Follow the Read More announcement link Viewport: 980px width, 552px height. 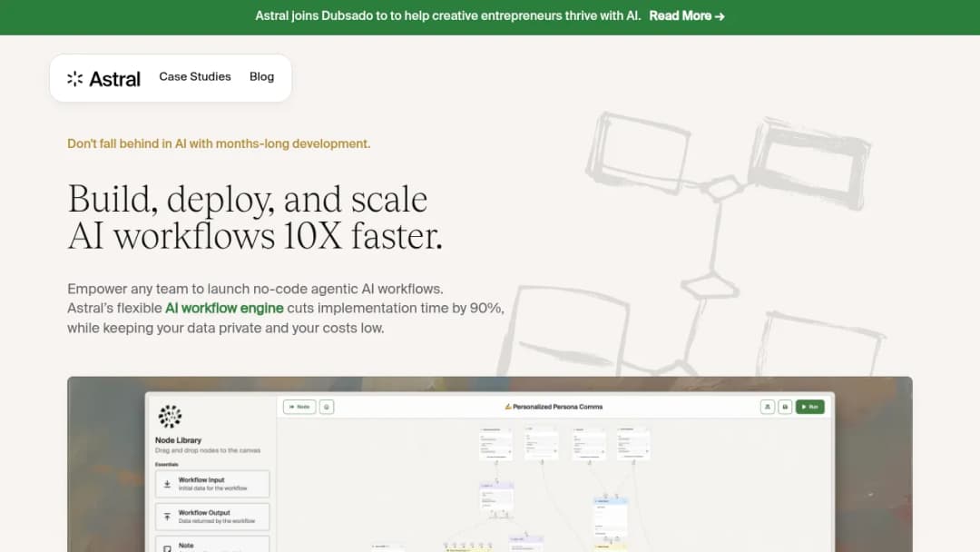tap(687, 16)
